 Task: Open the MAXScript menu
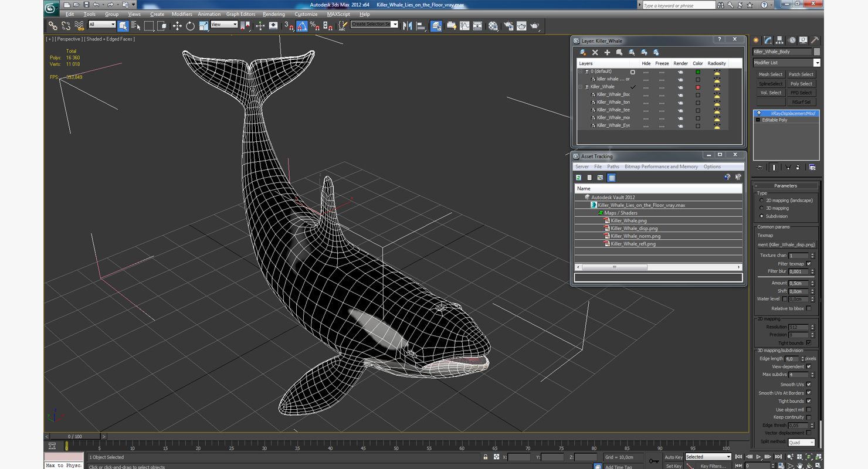tap(338, 14)
